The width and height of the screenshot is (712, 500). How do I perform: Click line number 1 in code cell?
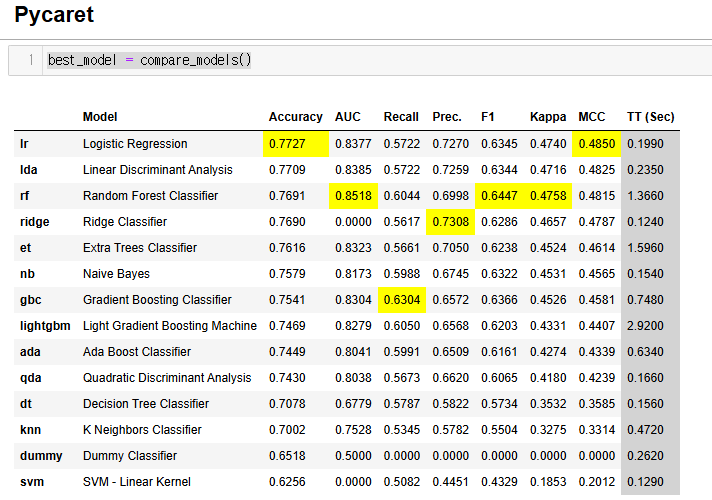click(31, 60)
